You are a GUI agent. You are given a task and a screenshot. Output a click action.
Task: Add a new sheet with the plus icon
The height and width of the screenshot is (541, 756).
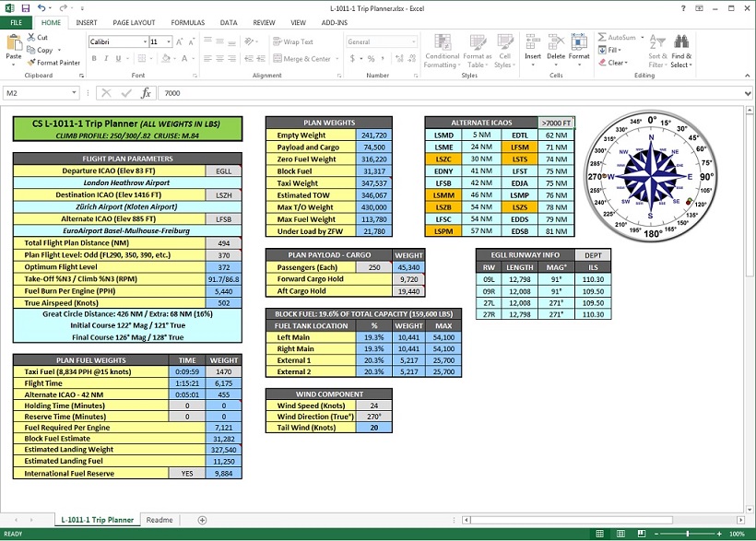tap(203, 520)
